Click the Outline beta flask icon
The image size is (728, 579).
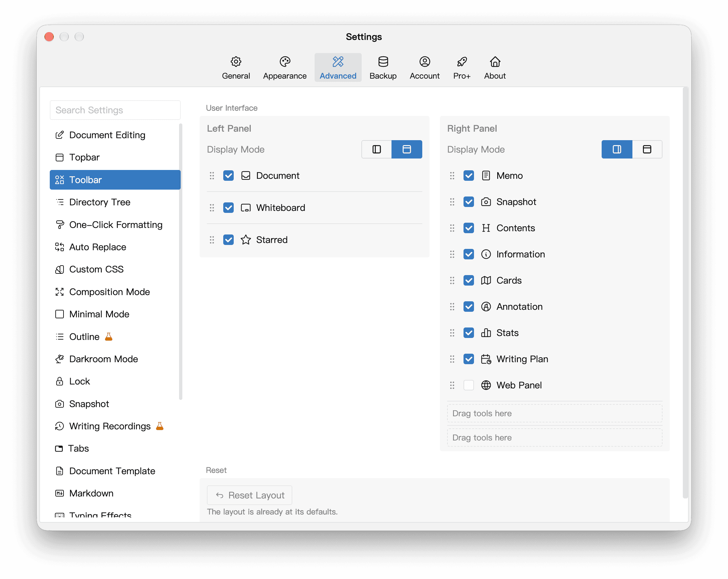pyautogui.click(x=109, y=337)
